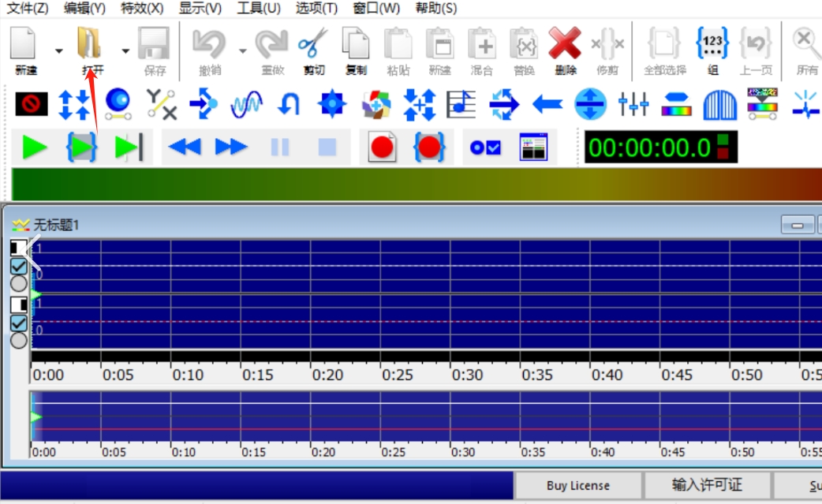
Task: Click the square stop button
Action: coord(327,147)
